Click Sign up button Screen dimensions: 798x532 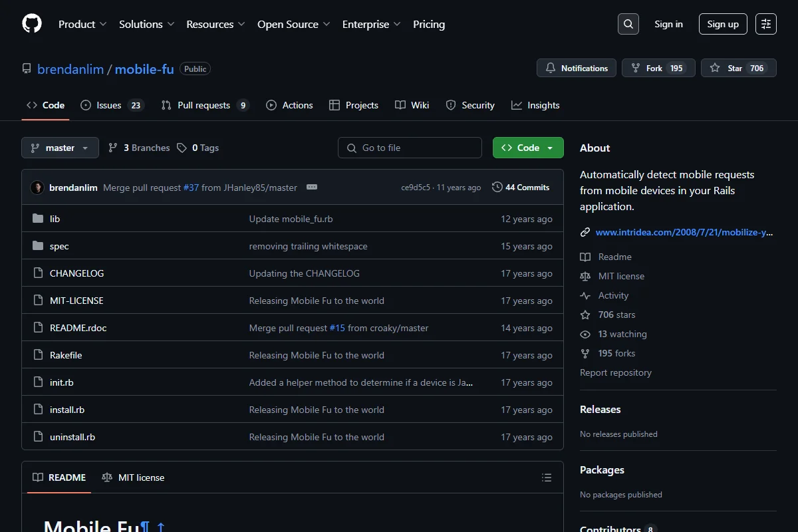click(723, 24)
